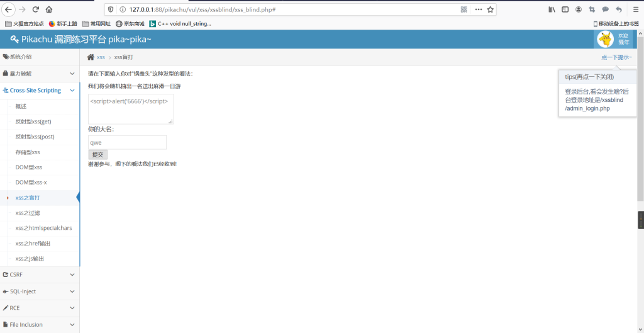Open the 京东商城 bookmark

click(x=130, y=24)
